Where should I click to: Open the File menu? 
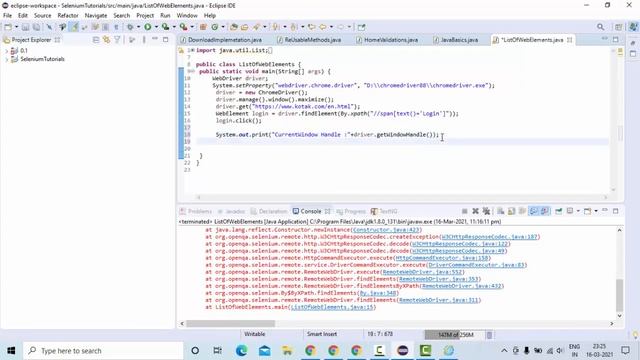click(7, 16)
